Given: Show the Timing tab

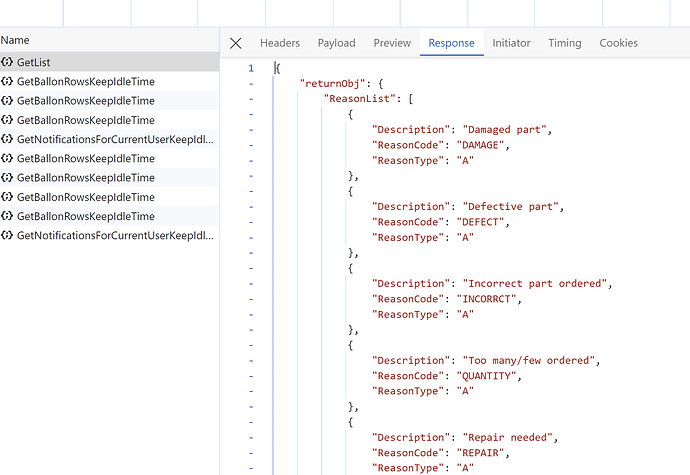Looking at the screenshot, I should coord(564,43).
